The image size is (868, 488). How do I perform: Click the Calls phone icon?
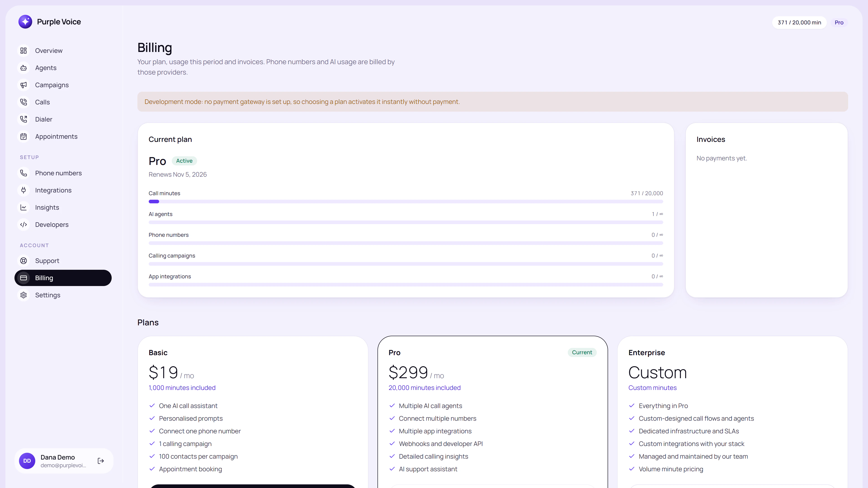(x=24, y=102)
